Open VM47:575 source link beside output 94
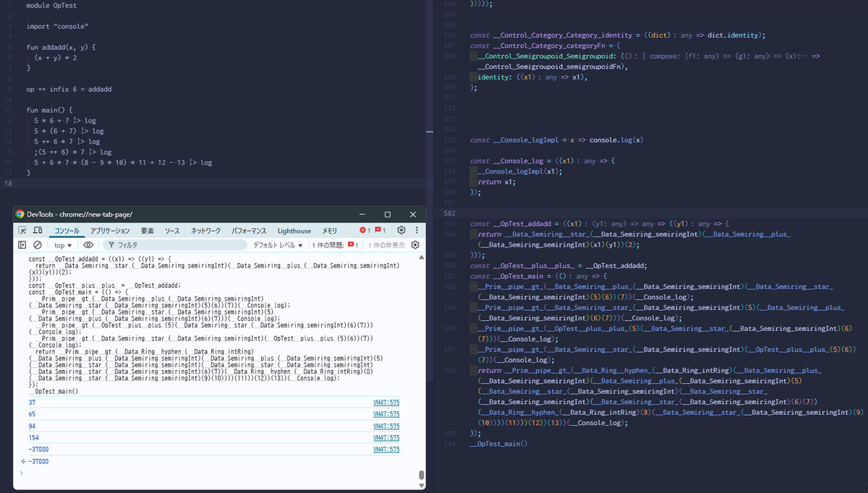 pos(386,426)
